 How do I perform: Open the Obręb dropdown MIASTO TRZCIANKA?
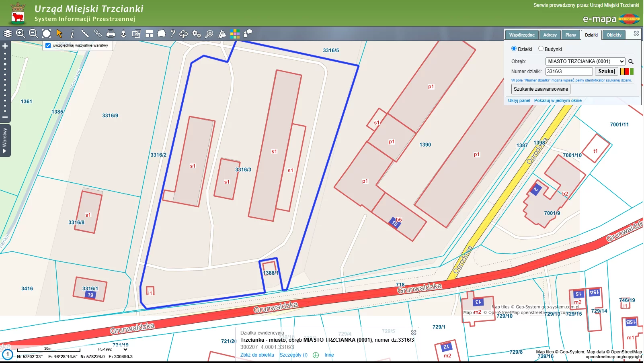[x=585, y=61]
